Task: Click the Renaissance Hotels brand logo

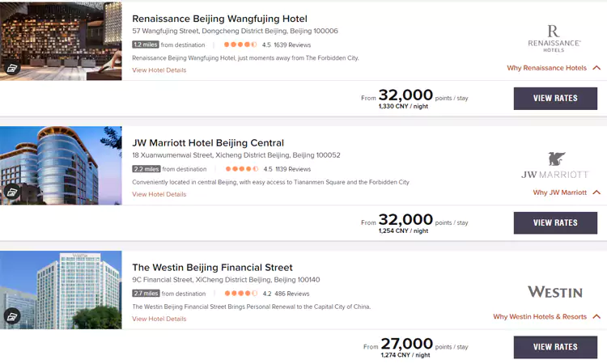Action: point(554,38)
